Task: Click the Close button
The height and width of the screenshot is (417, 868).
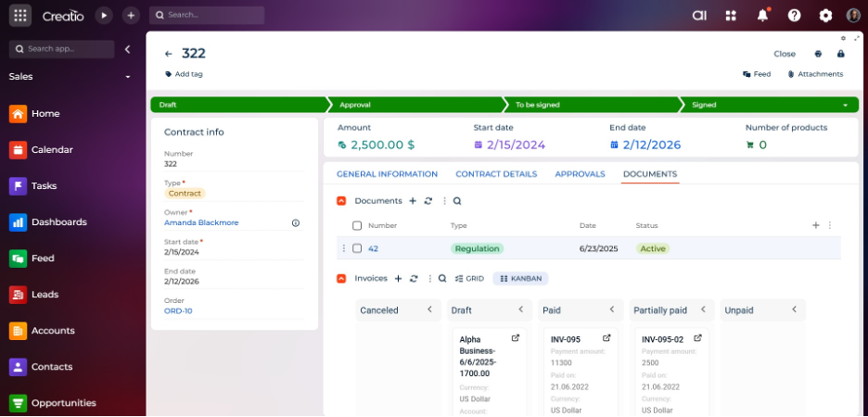Action: coord(785,54)
